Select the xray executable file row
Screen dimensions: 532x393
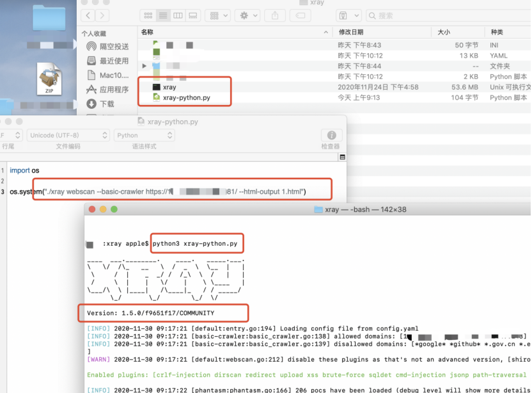[334, 87]
